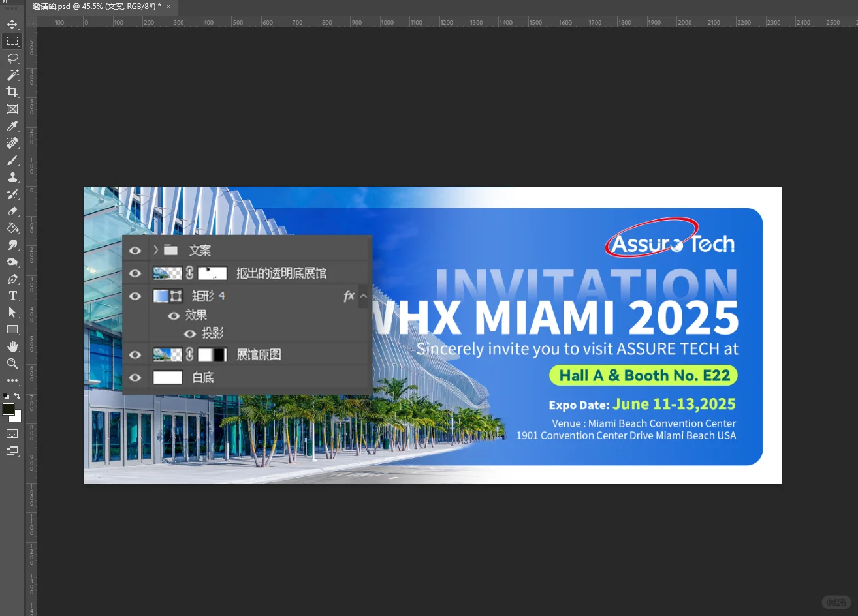Reset default foreground and background colors
This screenshot has height=616, width=858.
pyautogui.click(x=6, y=396)
